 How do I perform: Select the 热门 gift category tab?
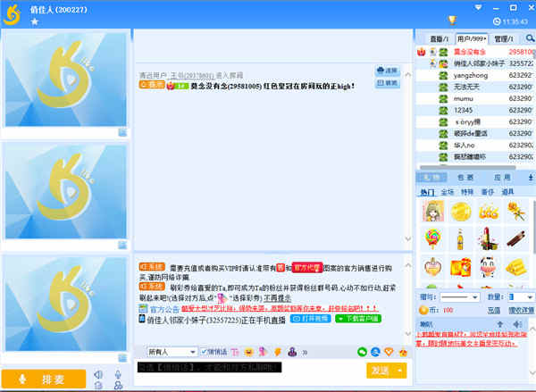pos(427,192)
